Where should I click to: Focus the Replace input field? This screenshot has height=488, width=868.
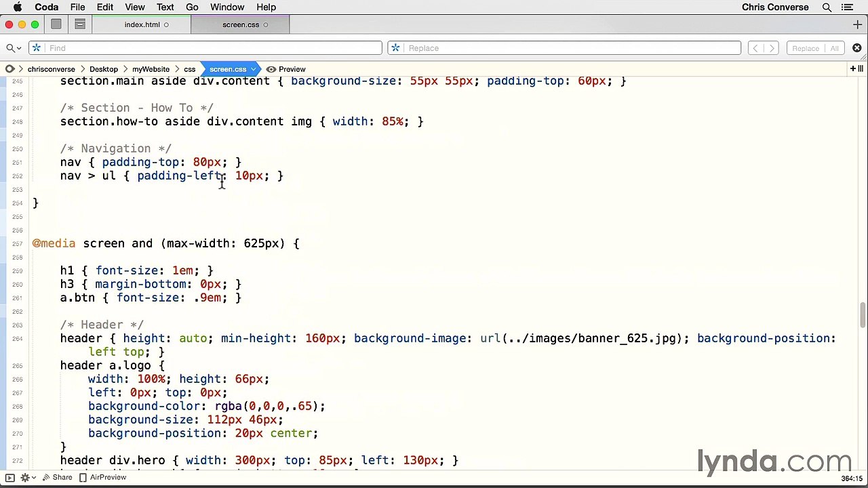(x=564, y=48)
